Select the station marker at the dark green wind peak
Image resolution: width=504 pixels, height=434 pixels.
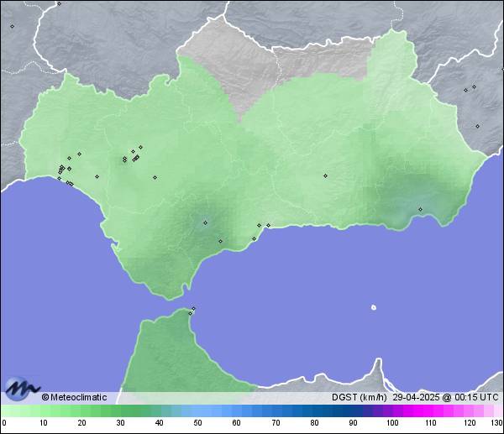206,222
